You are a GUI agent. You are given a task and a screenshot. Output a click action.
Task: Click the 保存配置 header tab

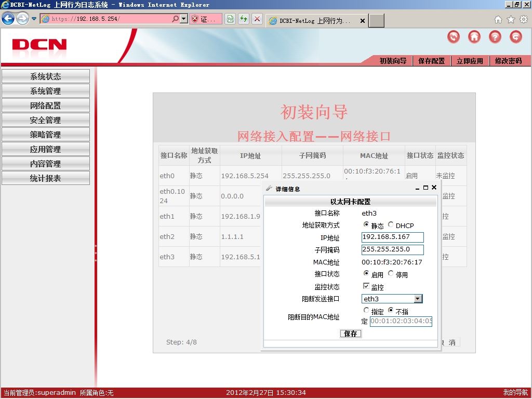click(431, 61)
